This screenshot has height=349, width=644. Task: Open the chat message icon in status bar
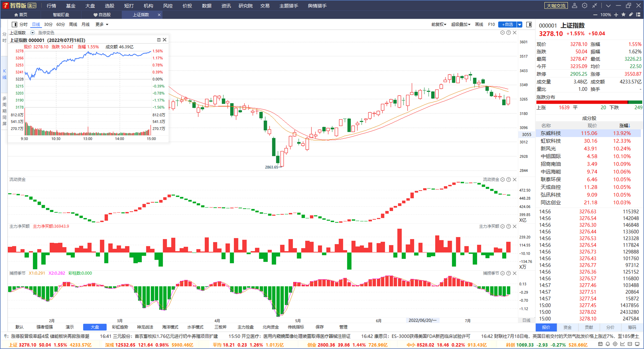click(x=630, y=344)
